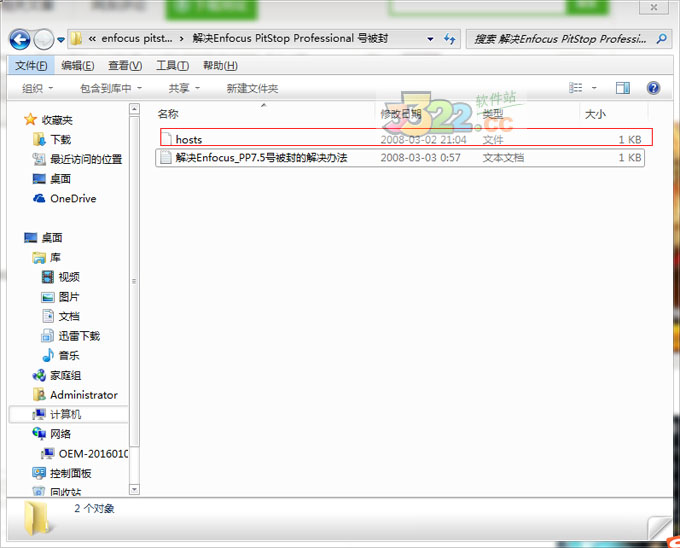Open the 库 libraries node
Screen dimensions: 680x548
click(x=55, y=258)
